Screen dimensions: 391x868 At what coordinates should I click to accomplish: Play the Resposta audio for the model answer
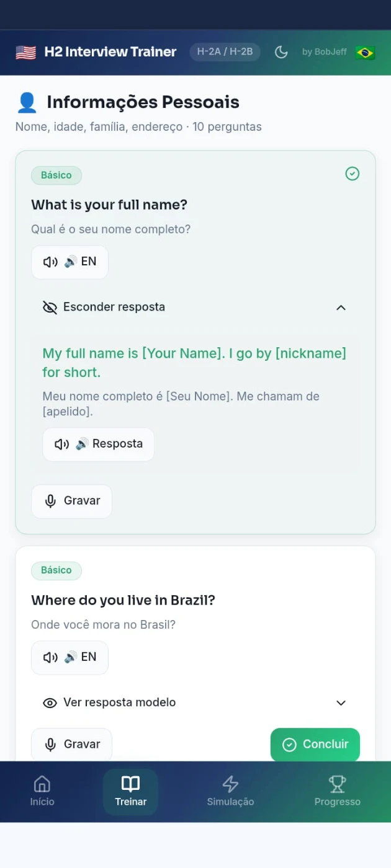(98, 444)
